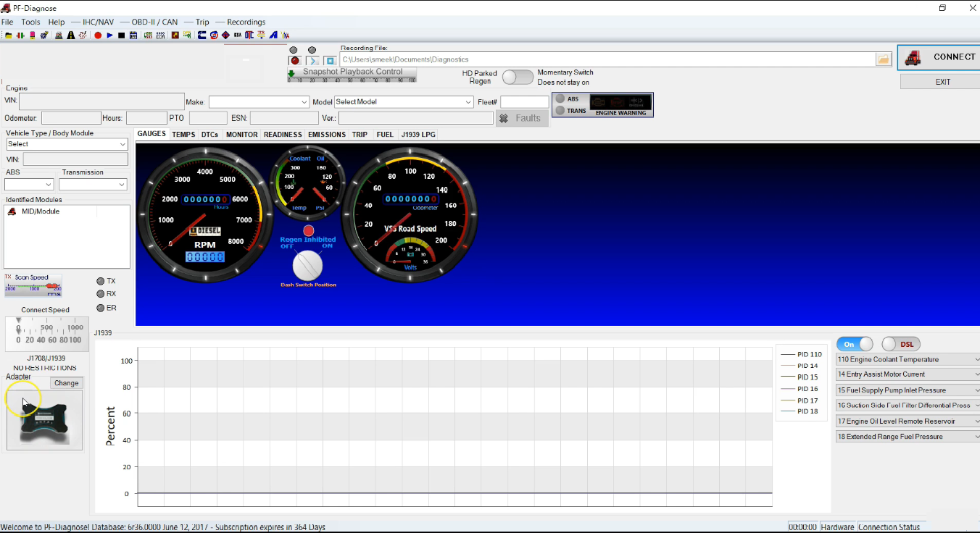Click the CONNECT button
Screen dimensions: 980x533
pyautogui.click(x=939, y=57)
